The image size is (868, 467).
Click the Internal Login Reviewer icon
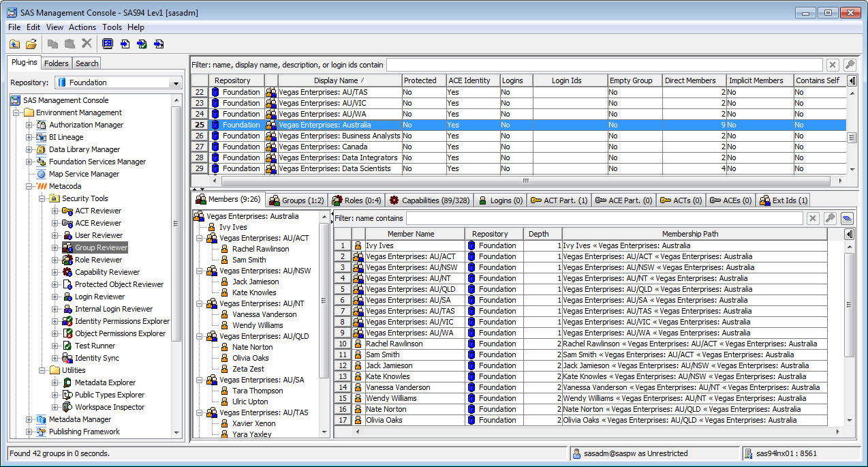[x=67, y=309]
